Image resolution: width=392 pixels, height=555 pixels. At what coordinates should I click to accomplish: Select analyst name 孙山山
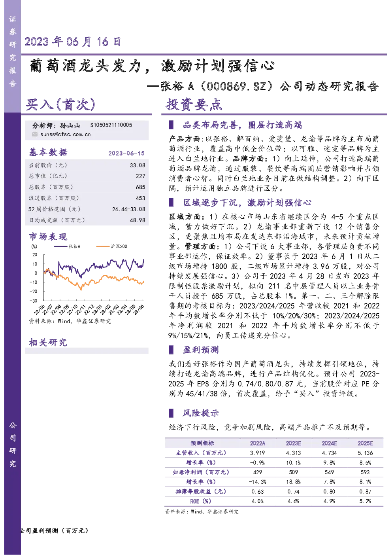(x=70, y=125)
